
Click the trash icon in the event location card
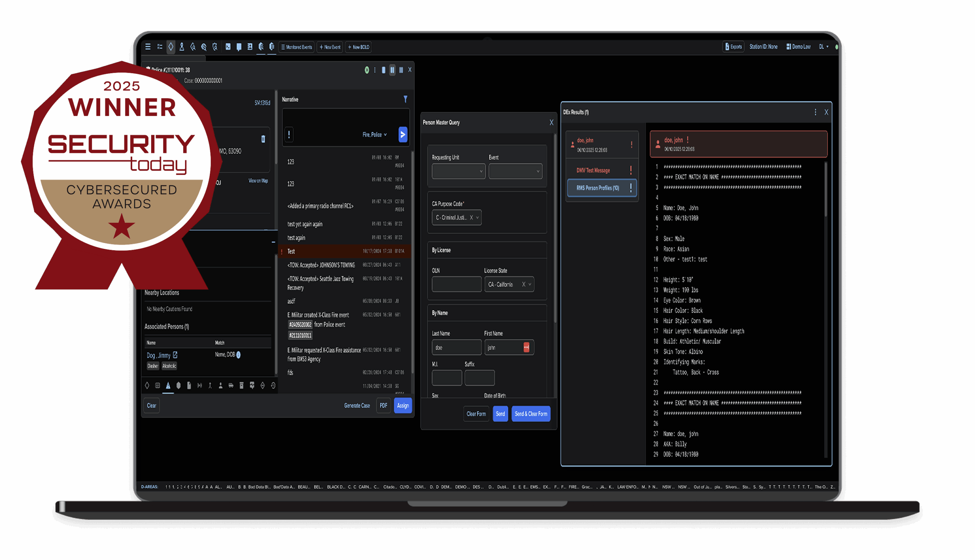tap(263, 139)
